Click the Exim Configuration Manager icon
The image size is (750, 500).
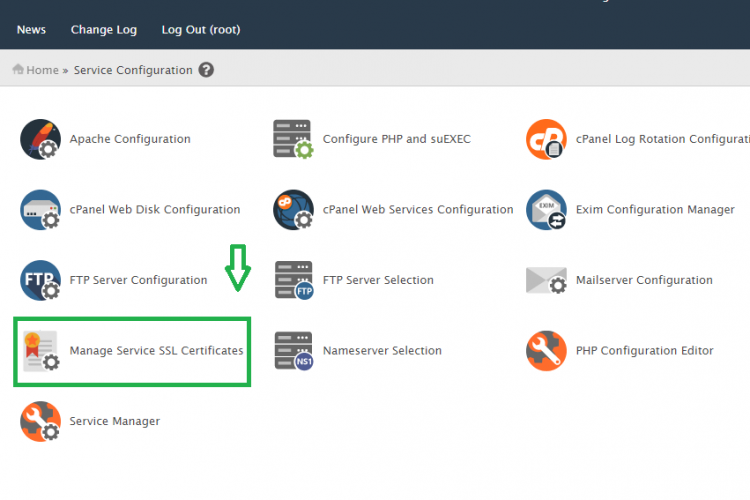click(x=546, y=210)
